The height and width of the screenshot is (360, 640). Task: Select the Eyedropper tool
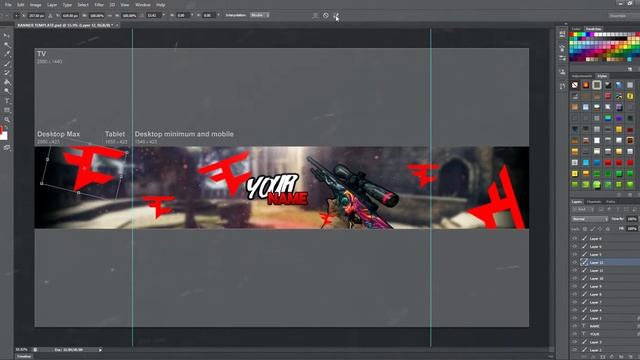point(7,54)
